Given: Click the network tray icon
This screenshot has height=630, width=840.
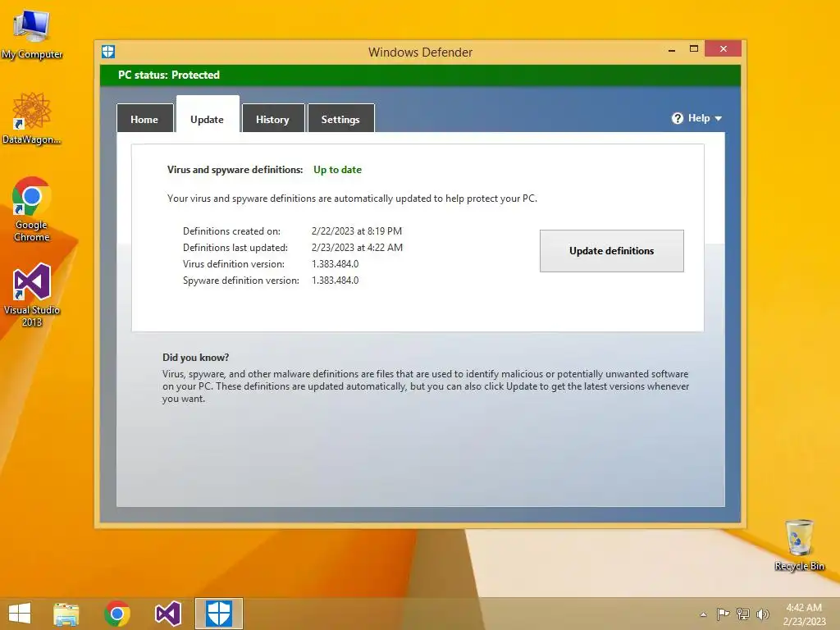Looking at the screenshot, I should point(743,614).
